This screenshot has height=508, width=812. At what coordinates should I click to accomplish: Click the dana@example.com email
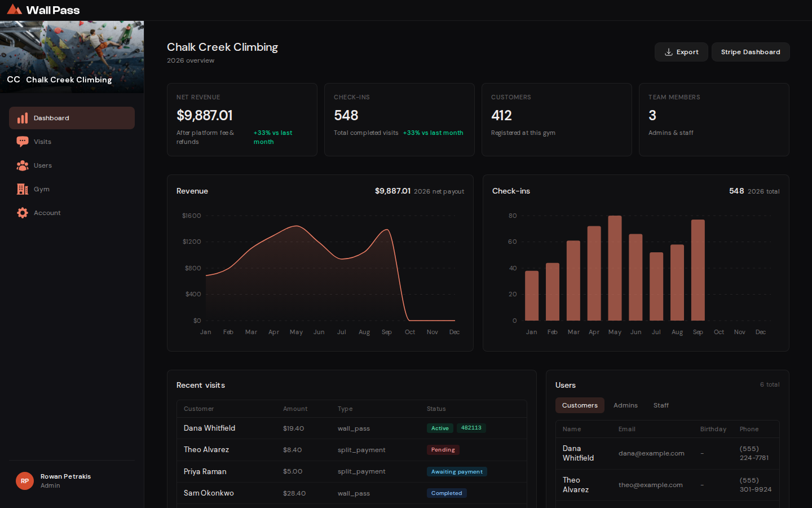pyautogui.click(x=651, y=453)
